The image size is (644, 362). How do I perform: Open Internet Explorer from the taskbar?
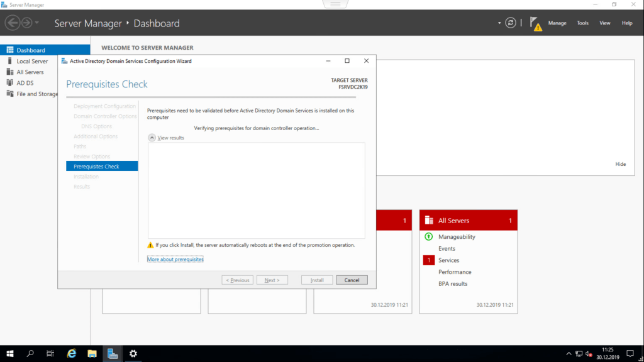(72, 354)
